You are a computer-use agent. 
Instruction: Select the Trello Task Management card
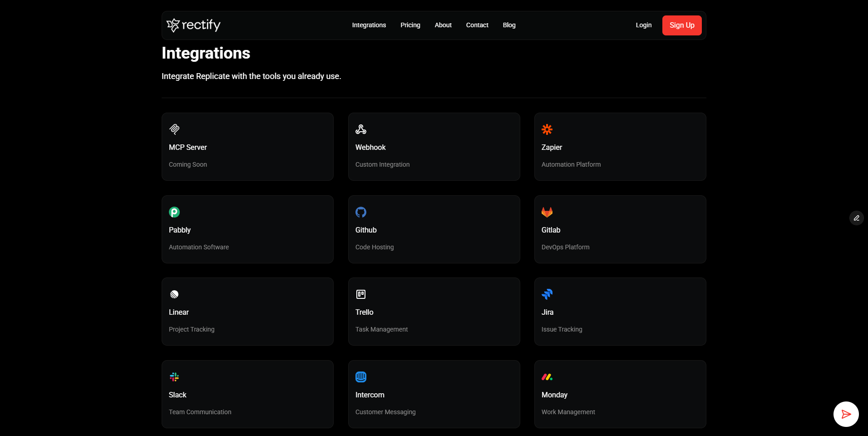click(434, 312)
